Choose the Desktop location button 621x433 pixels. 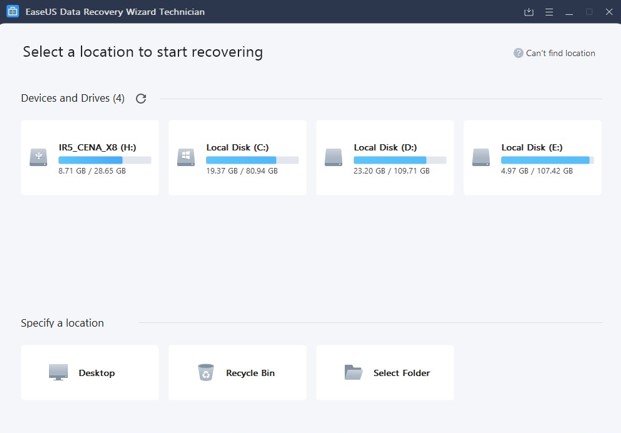point(90,372)
